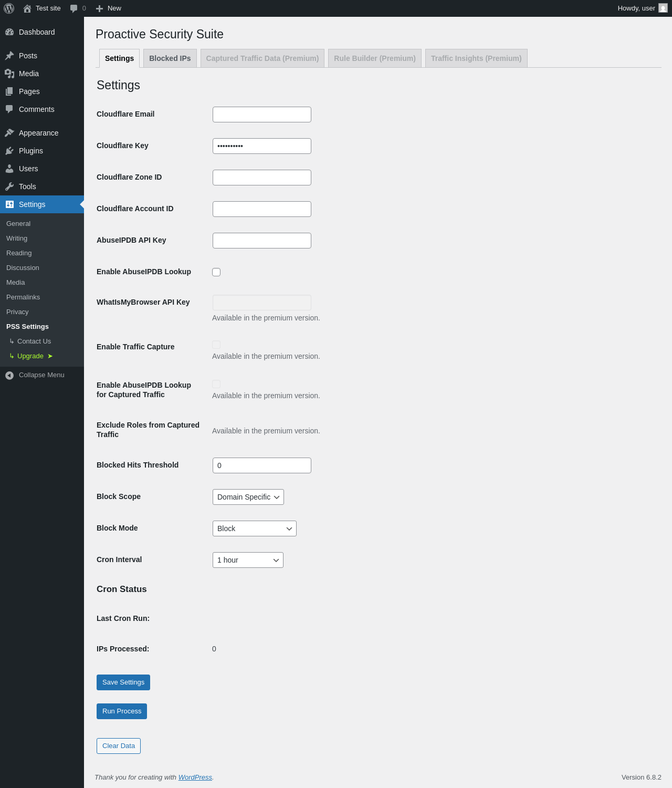The width and height of the screenshot is (672, 788).
Task: Click the Posts pushpin icon
Action: point(9,56)
